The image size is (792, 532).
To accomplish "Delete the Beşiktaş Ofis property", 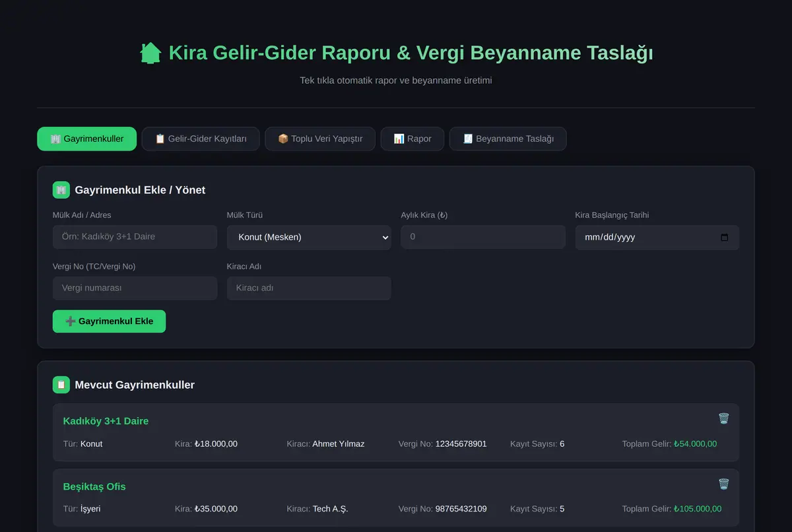I will tap(723, 484).
